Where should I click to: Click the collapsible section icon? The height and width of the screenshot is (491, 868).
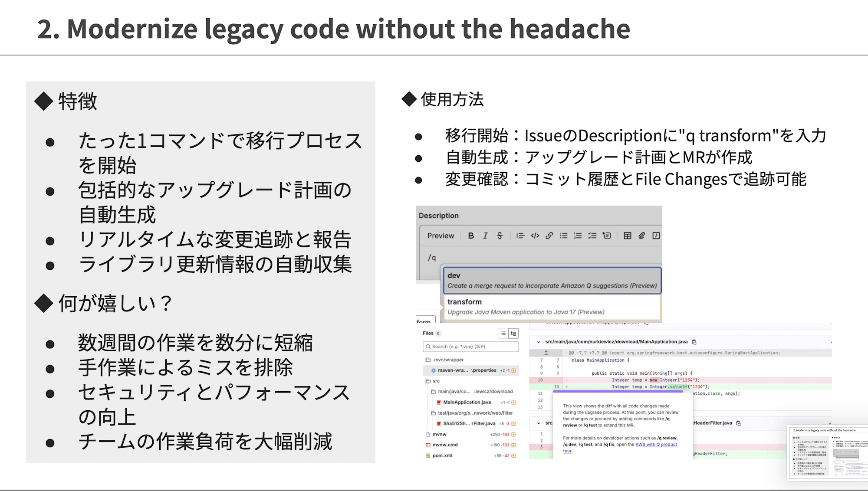point(607,236)
